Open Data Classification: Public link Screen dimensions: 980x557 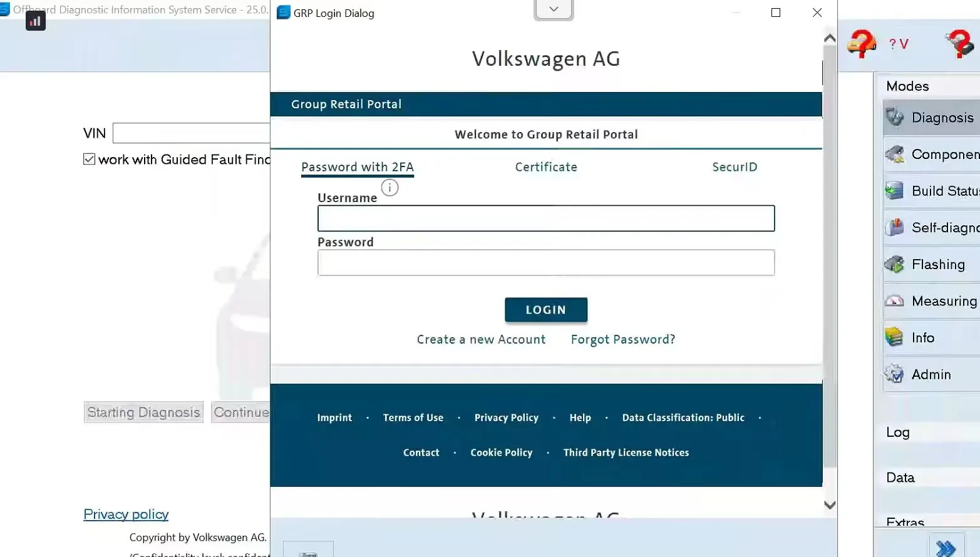(x=683, y=417)
